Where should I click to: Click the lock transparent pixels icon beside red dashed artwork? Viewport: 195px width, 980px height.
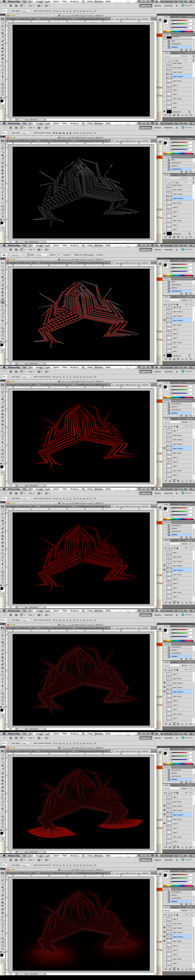tap(169, 304)
